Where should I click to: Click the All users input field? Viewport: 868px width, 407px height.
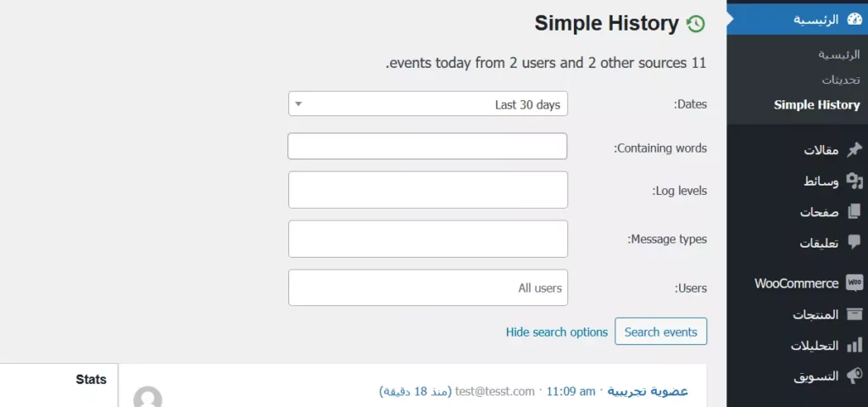(x=428, y=288)
